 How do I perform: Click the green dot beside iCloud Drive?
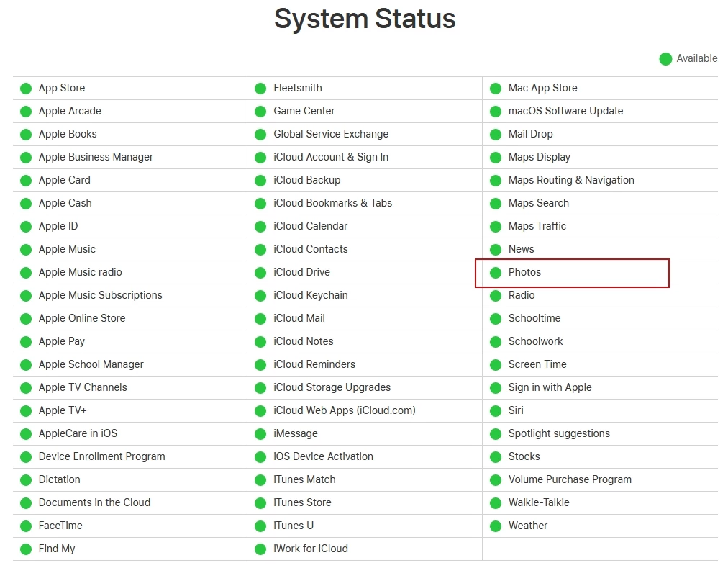tap(260, 273)
